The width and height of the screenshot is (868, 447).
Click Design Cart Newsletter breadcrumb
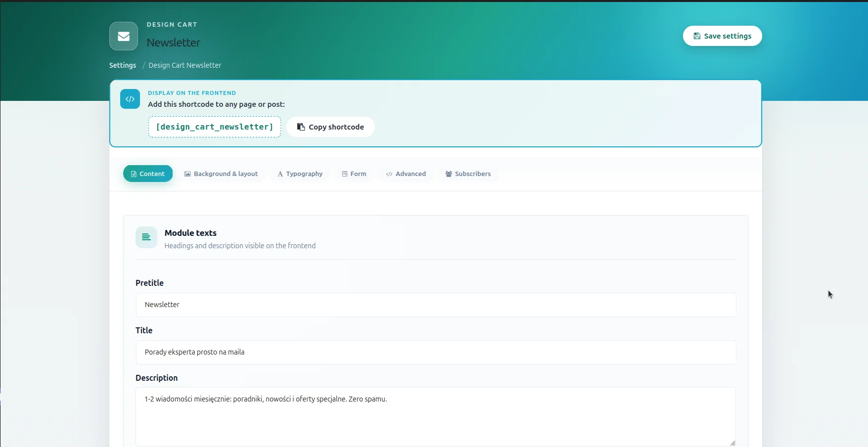pos(185,65)
